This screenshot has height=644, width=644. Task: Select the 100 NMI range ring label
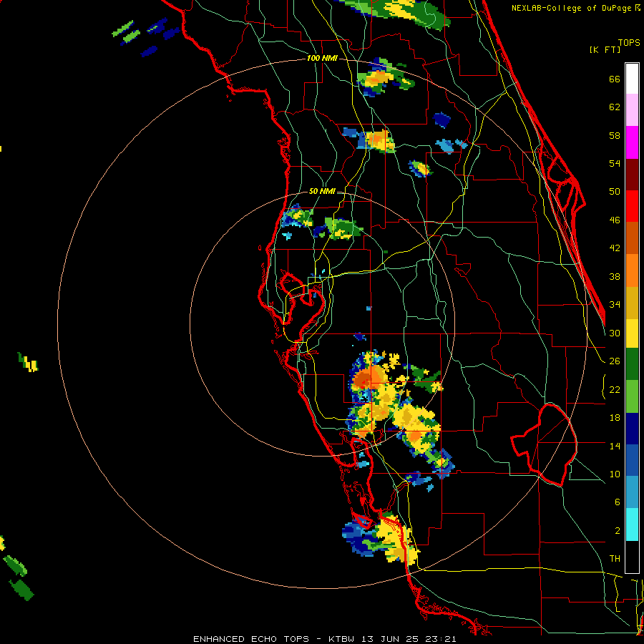323,58
